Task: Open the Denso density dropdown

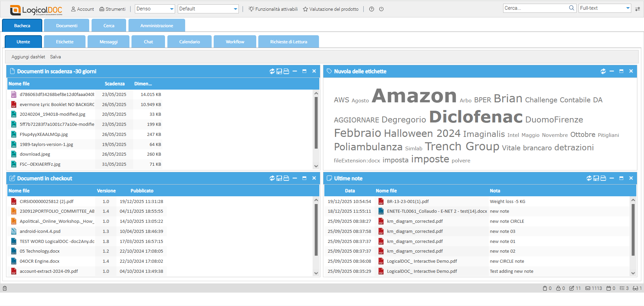Action: point(155,9)
